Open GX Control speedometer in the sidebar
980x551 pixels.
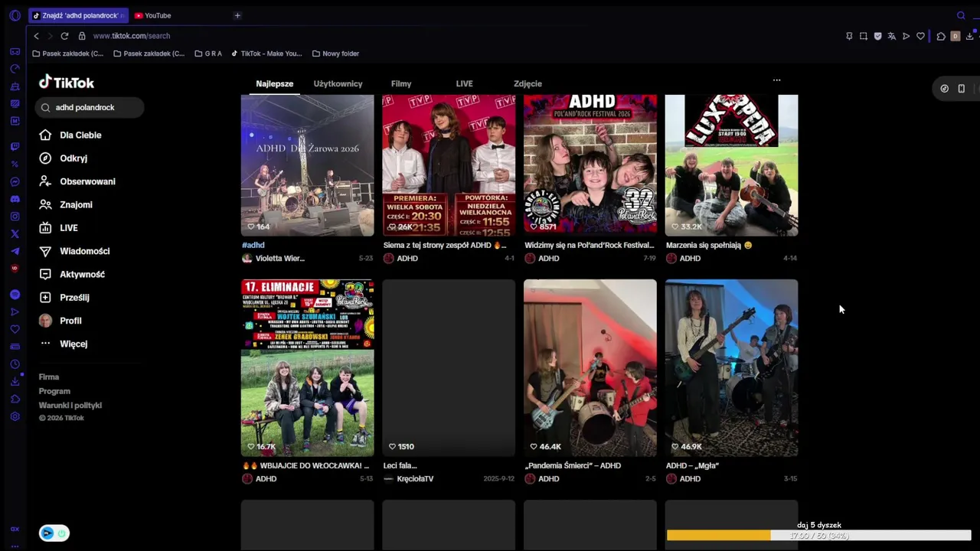[x=15, y=69]
